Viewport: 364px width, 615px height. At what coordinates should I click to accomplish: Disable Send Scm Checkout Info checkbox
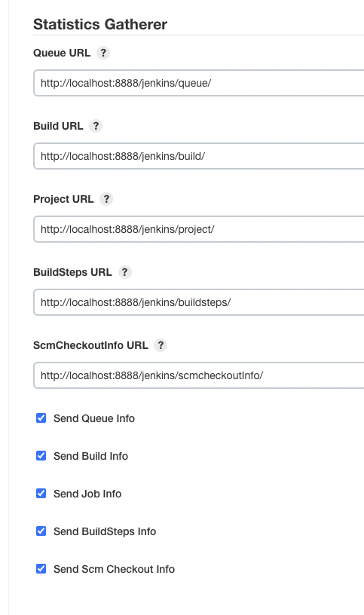pyautogui.click(x=41, y=569)
